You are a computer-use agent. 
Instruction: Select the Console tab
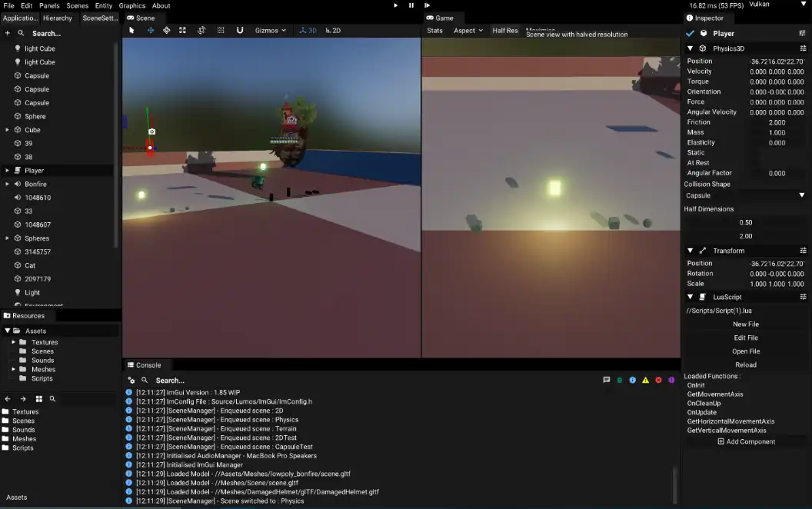(145, 365)
